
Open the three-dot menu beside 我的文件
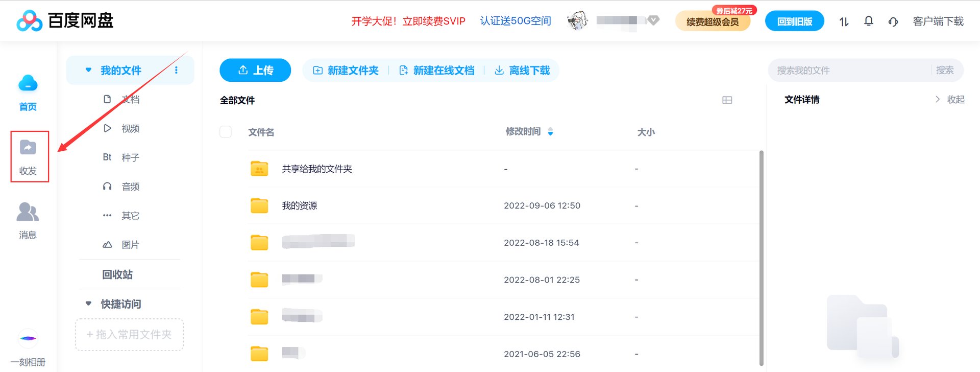tap(176, 70)
